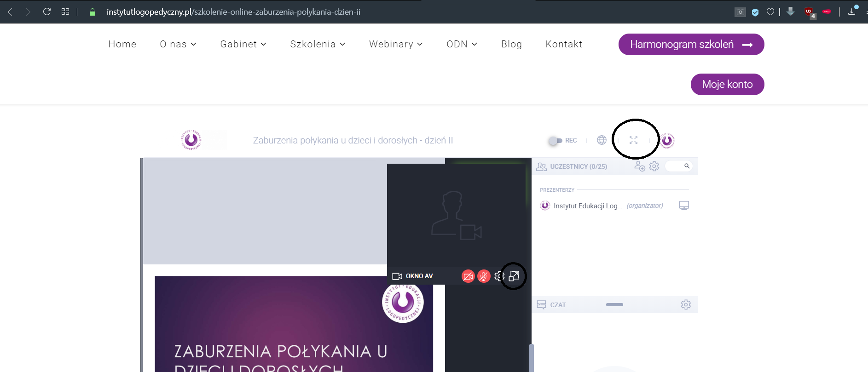This screenshot has height=372, width=868.
Task: Open participants panel settings gear
Action: 654,166
